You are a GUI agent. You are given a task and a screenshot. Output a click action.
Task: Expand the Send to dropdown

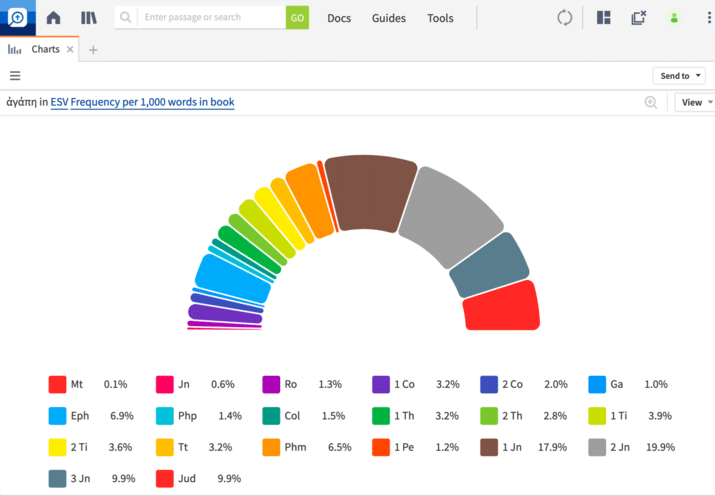click(x=679, y=76)
